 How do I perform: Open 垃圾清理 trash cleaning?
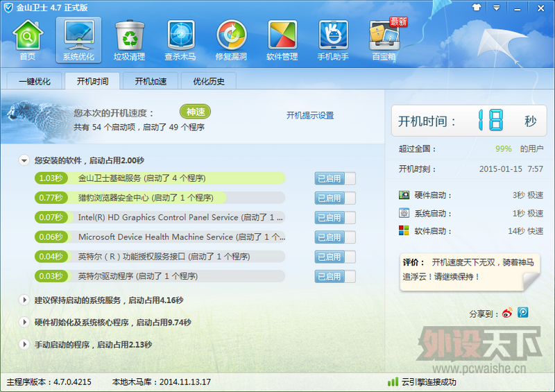tap(130, 40)
